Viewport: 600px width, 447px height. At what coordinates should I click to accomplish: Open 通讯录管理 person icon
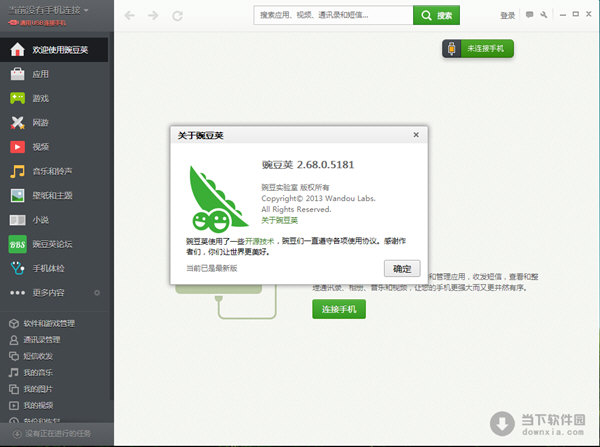14,340
